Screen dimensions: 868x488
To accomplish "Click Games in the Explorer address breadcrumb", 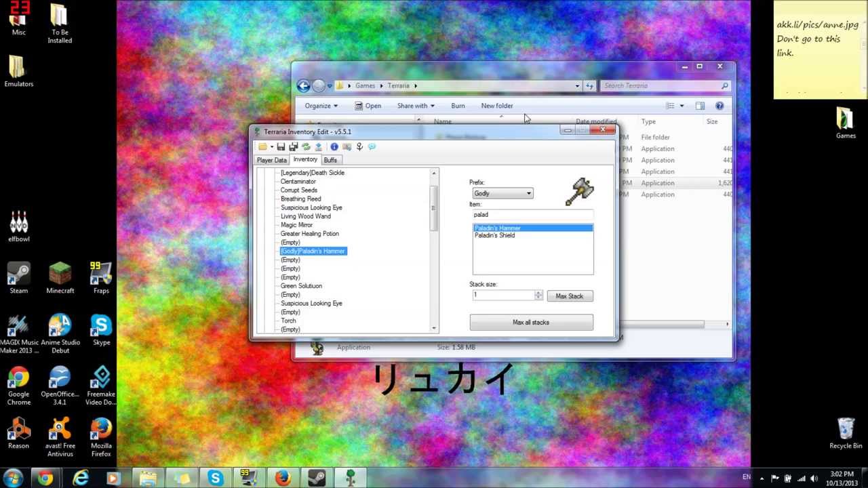I will (365, 86).
